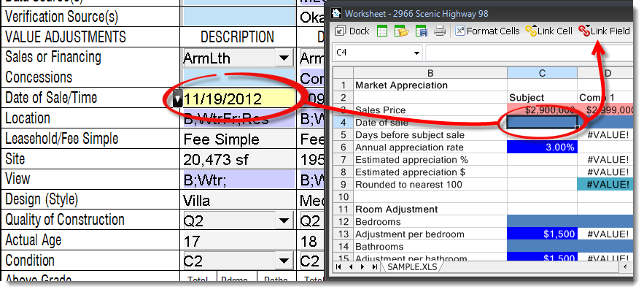Click the 'Bathrooms' label cell in worksheet

pos(430,246)
